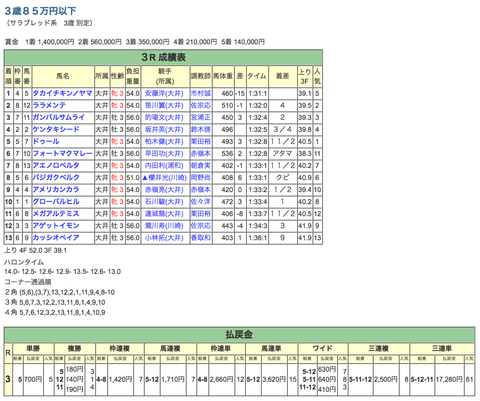This screenshot has height=401, width=480.
Task: Click the 単勝 payout column header
Action: [x=33, y=349]
